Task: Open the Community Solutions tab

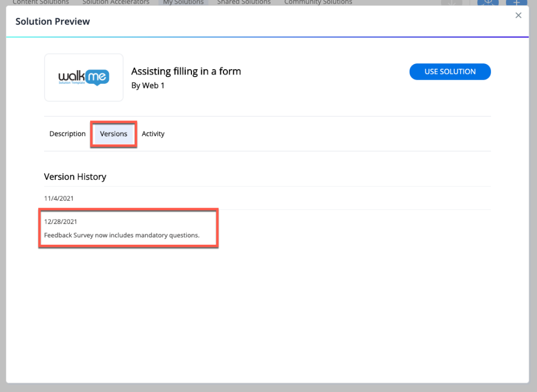Action: point(318,3)
